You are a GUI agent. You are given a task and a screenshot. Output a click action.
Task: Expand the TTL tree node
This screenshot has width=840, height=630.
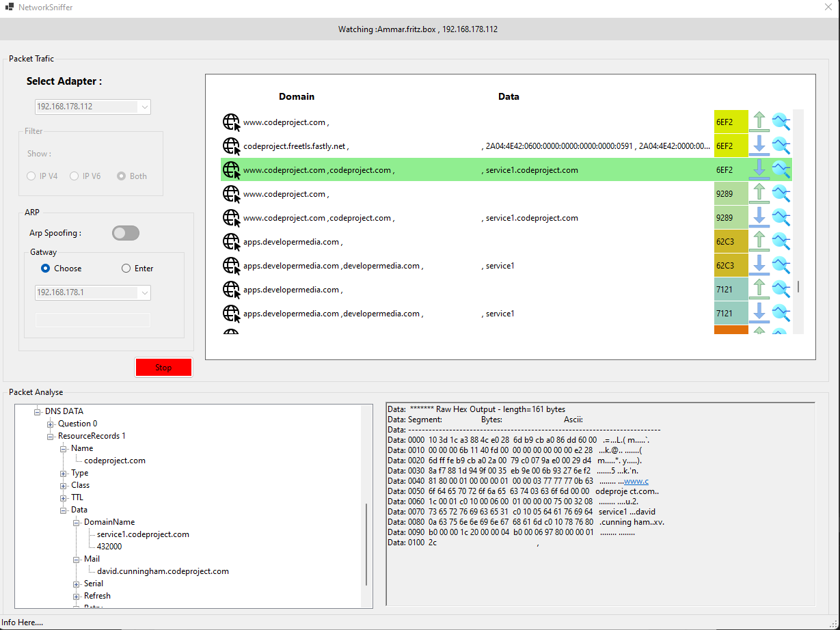click(x=63, y=497)
